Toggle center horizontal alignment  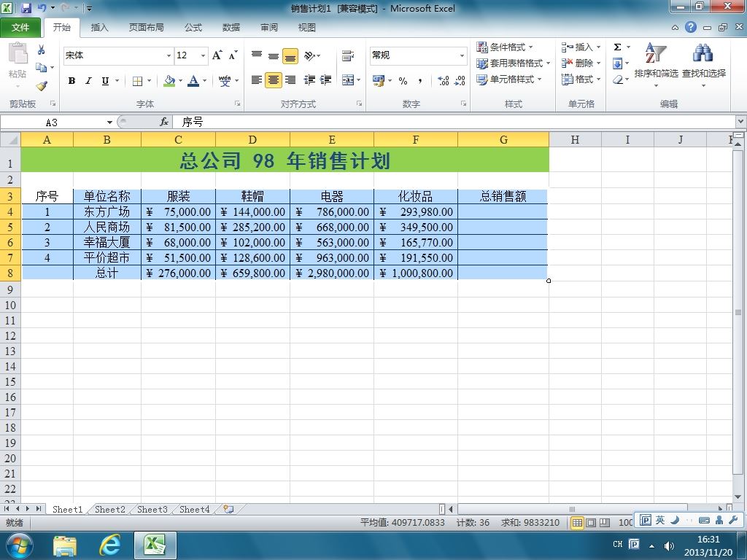(274, 80)
